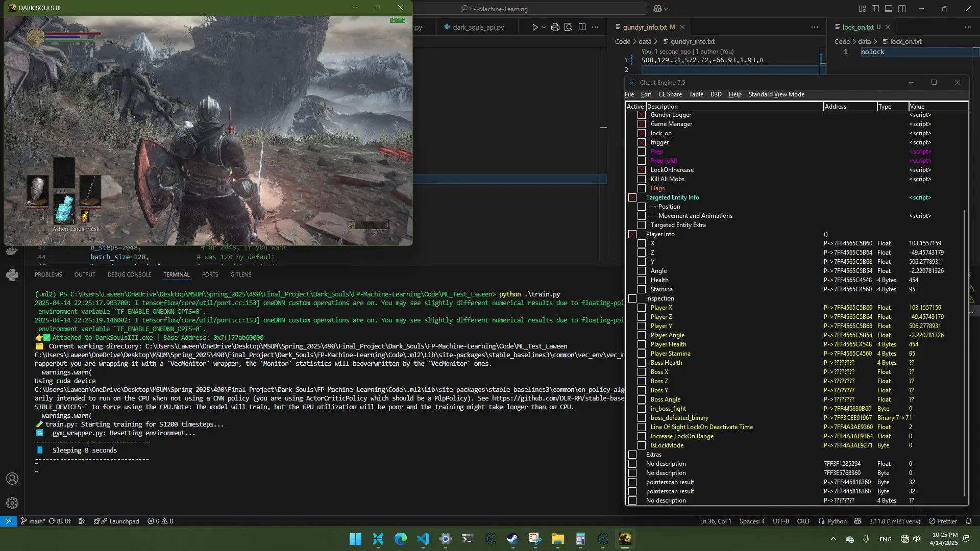Image resolution: width=980 pixels, height=551 pixels.
Task: Open the Windows Start menu
Action: 355,539
